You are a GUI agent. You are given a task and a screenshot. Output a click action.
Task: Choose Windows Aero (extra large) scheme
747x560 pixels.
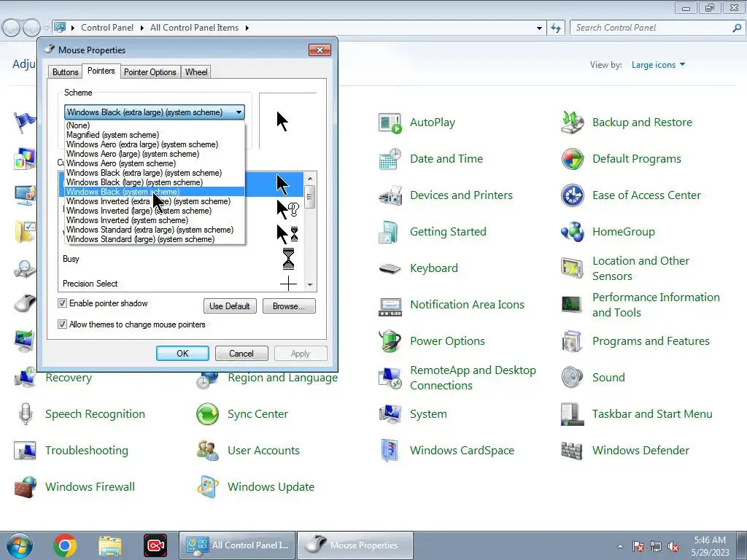[x=155, y=144]
